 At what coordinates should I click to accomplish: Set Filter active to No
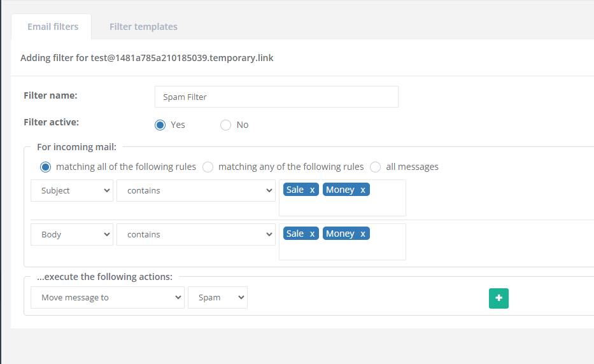pyautogui.click(x=225, y=125)
